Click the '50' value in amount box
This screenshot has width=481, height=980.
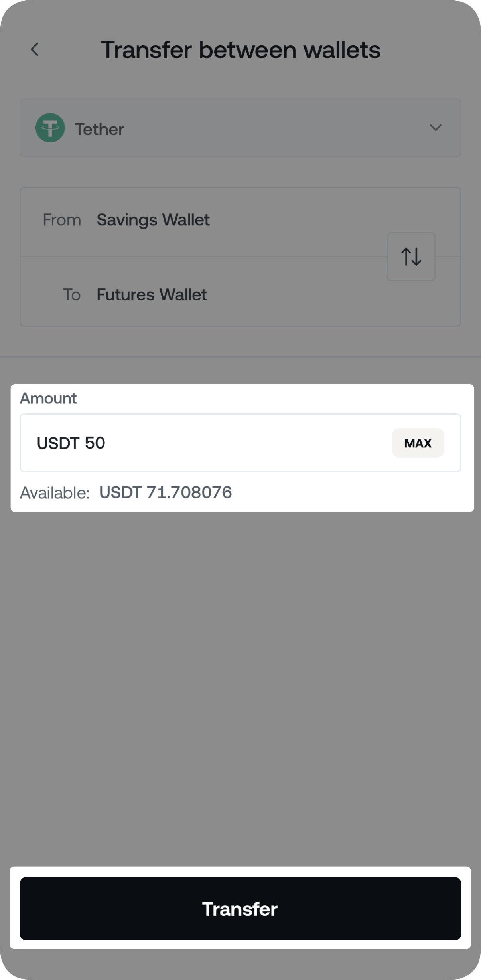(95, 443)
